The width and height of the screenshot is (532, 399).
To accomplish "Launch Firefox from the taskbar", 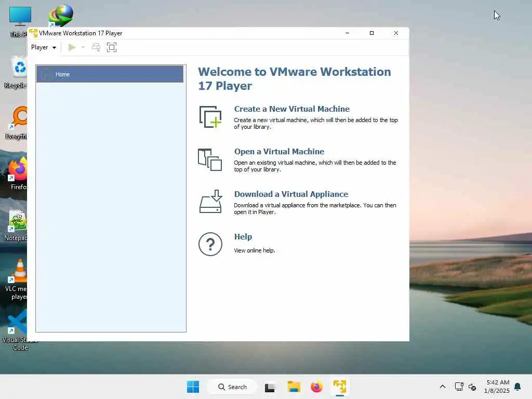I will point(316,387).
